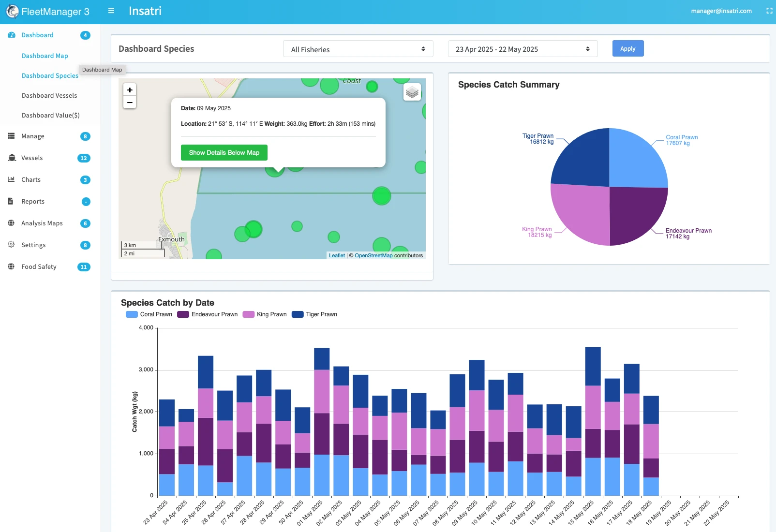Zoom in on the map
This screenshot has height=532, width=776.
130,90
